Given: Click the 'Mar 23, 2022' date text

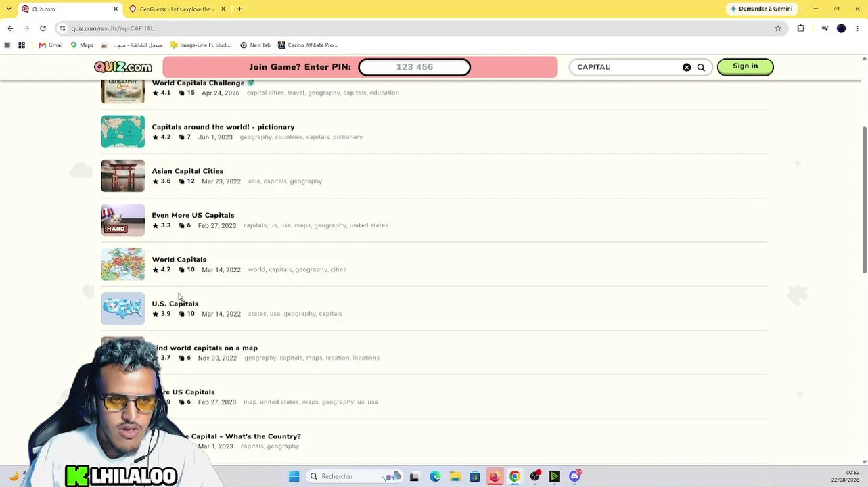Looking at the screenshot, I should pos(221,181).
